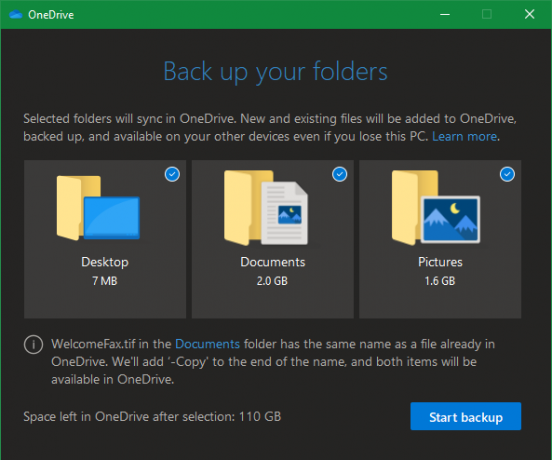Uncheck the Desktop folder checkmark
552x460 pixels.
point(172,174)
